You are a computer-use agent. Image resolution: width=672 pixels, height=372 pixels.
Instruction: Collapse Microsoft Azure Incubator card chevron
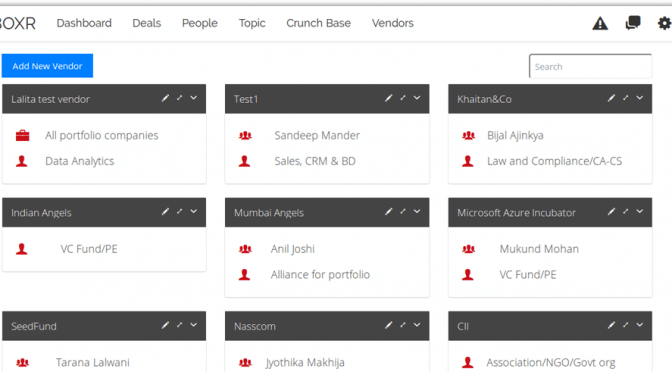tap(640, 212)
